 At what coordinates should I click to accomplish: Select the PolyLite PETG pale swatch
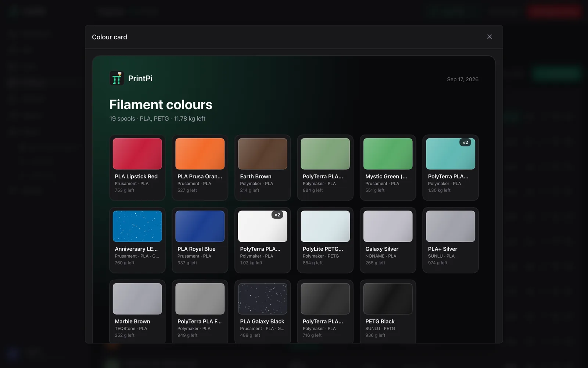325,226
